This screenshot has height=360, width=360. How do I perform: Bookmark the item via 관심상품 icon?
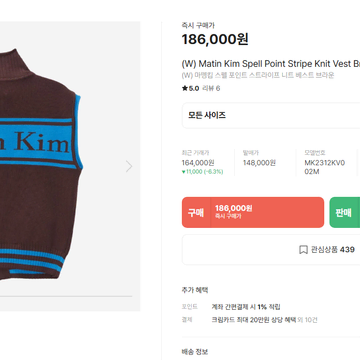pyautogui.click(x=303, y=250)
